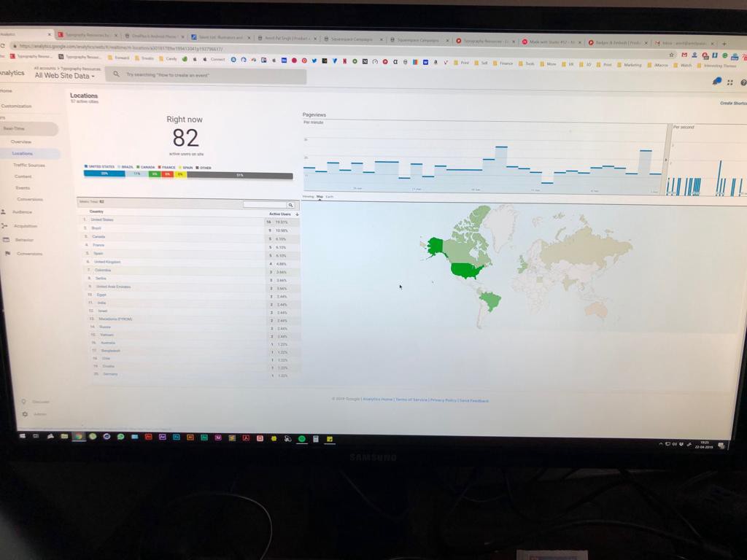Viewport: 747px width, 560px height.
Task: Click the gray Other bar segment
Action: click(239, 175)
